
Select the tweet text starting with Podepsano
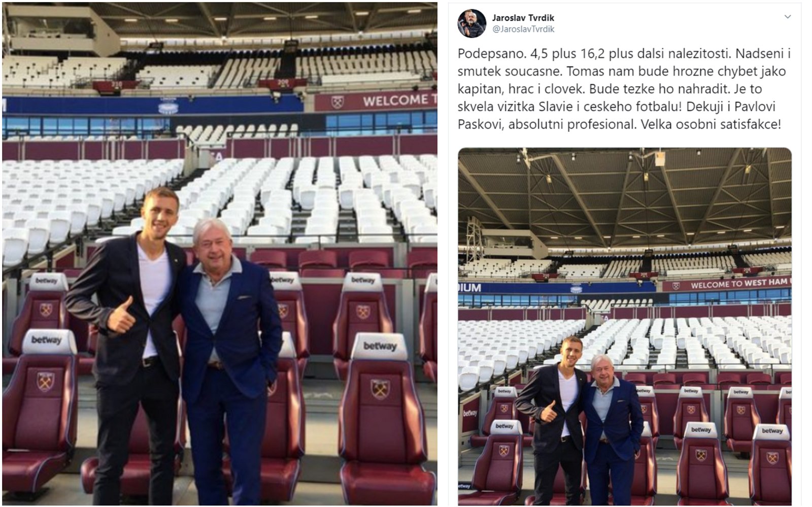coord(624,89)
